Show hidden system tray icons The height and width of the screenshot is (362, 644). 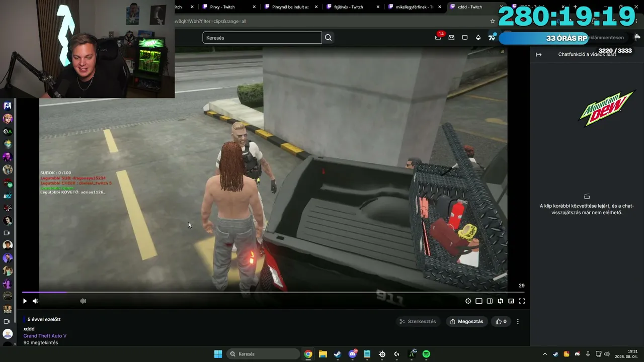click(545, 354)
